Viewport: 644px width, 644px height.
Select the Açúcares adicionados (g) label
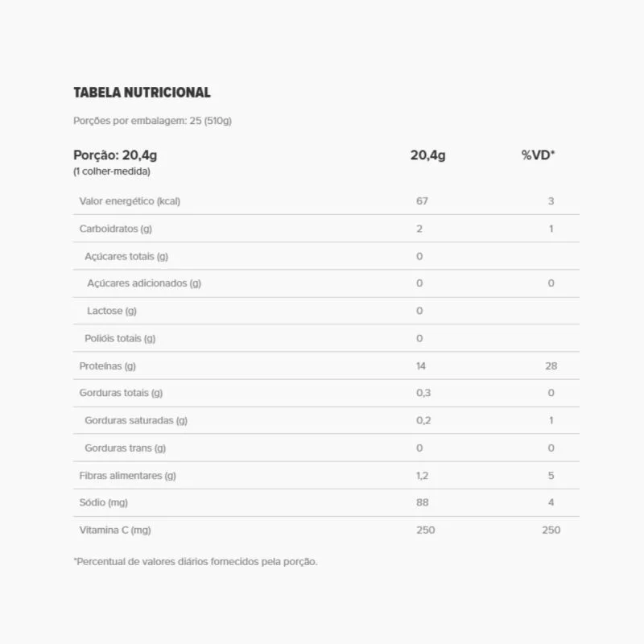click(x=144, y=283)
